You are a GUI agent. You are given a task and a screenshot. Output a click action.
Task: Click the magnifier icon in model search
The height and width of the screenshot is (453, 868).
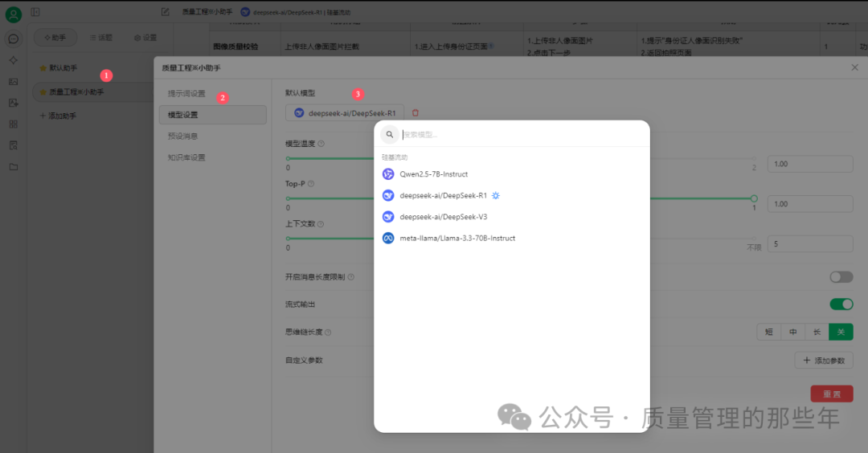(390, 134)
